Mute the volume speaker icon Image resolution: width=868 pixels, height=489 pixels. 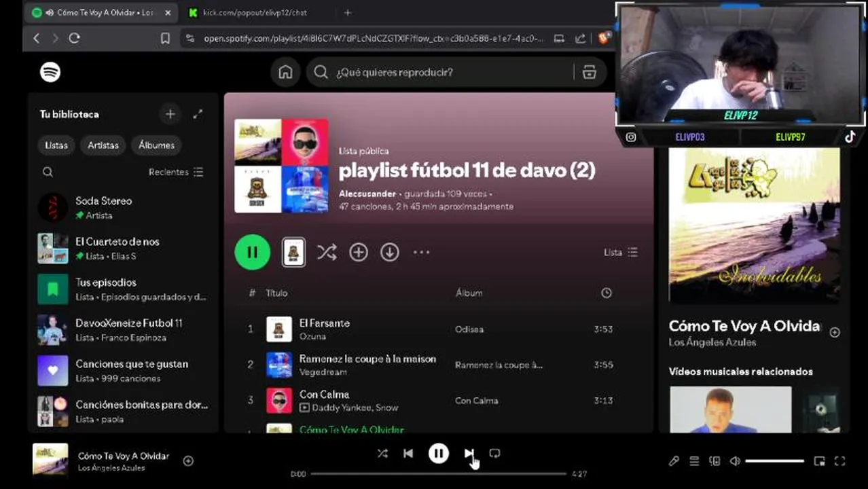pos(735,461)
